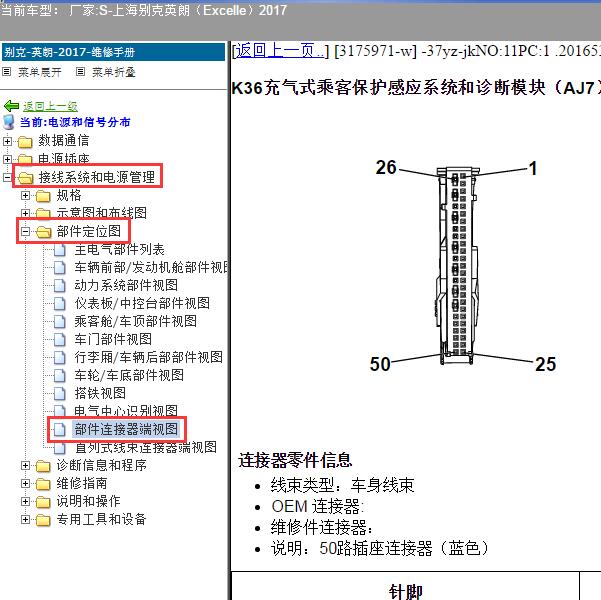
Task: Expand the 维修指南 folder
Action: click(x=25, y=483)
